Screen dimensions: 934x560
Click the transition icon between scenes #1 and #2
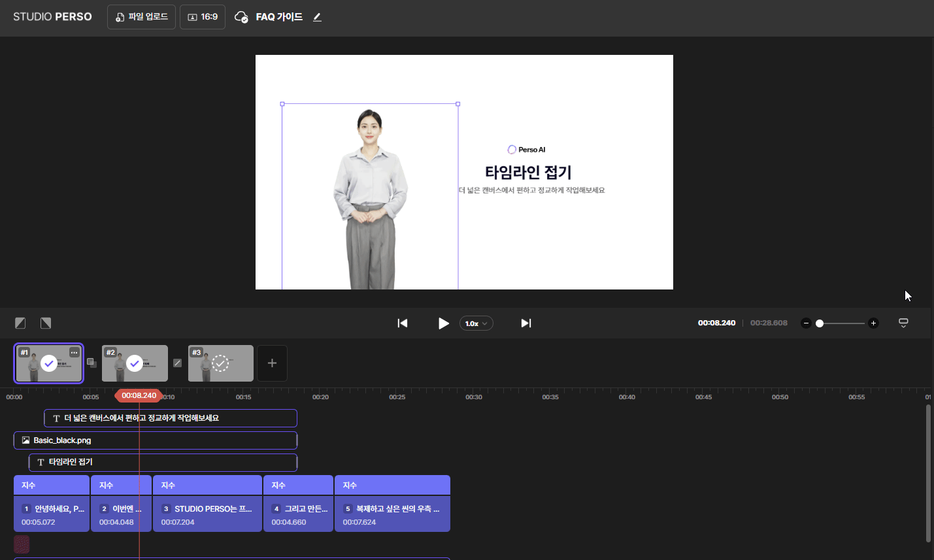coord(92,363)
